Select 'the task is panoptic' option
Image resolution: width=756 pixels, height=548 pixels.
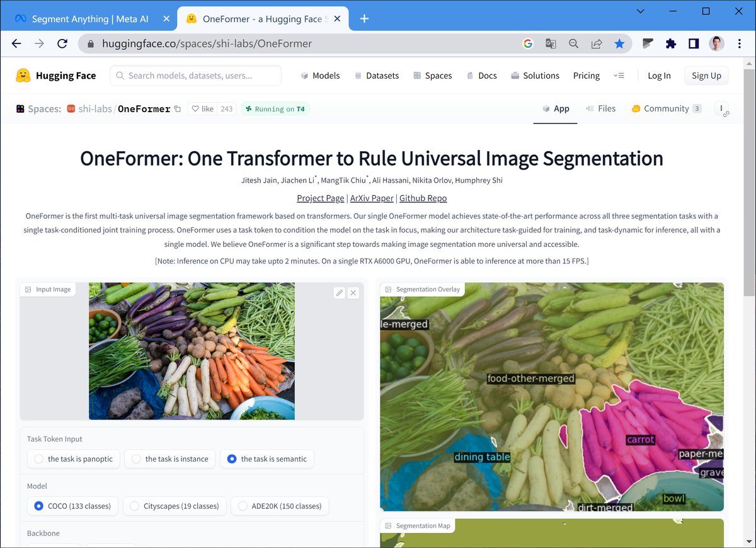pyautogui.click(x=74, y=459)
